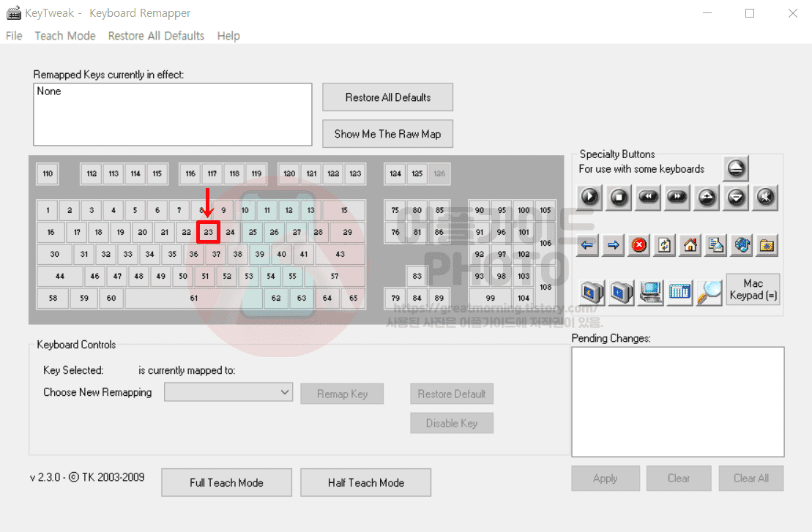Select keyboard key 123
This screenshot has height=532, width=812.
click(x=355, y=174)
